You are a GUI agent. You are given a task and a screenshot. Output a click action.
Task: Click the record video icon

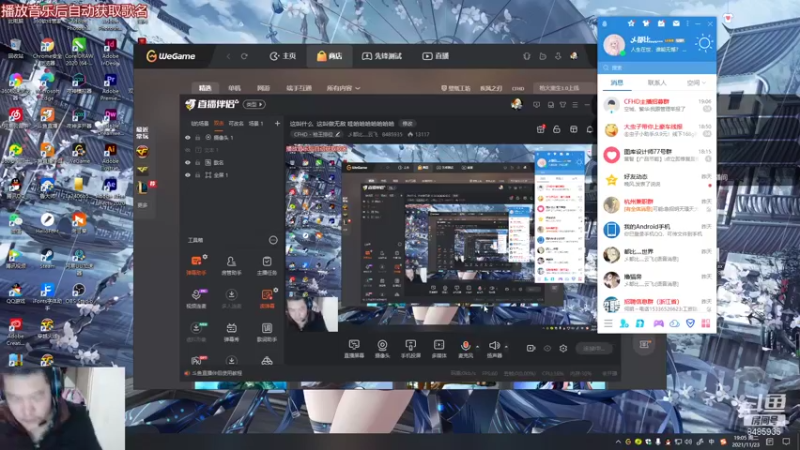pyautogui.click(x=531, y=348)
